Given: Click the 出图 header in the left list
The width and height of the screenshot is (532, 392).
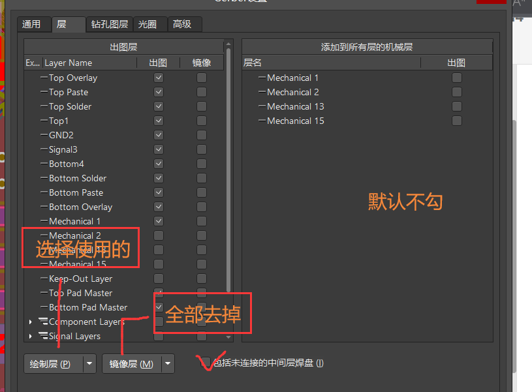Looking at the screenshot, I should (158, 63).
